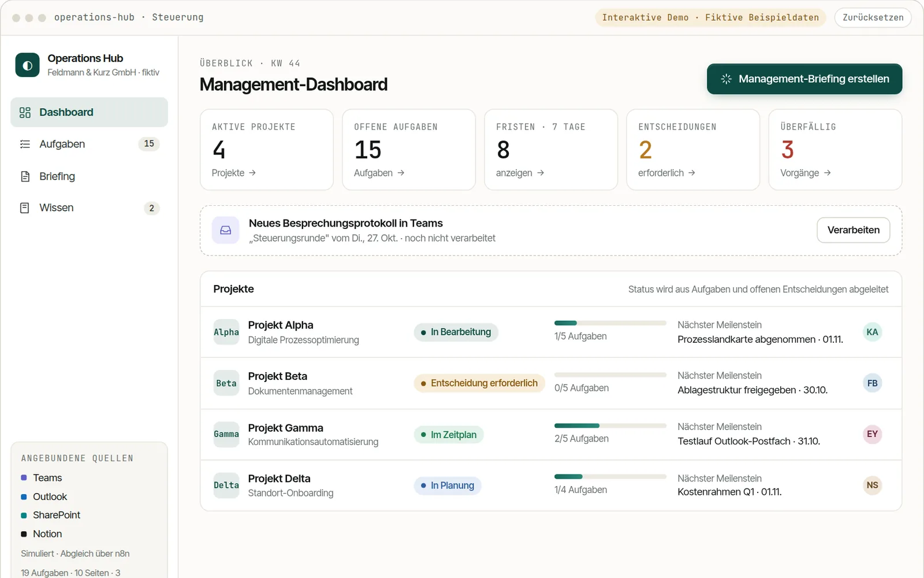
Task: Click the Operations Hub logo icon
Action: point(27,65)
